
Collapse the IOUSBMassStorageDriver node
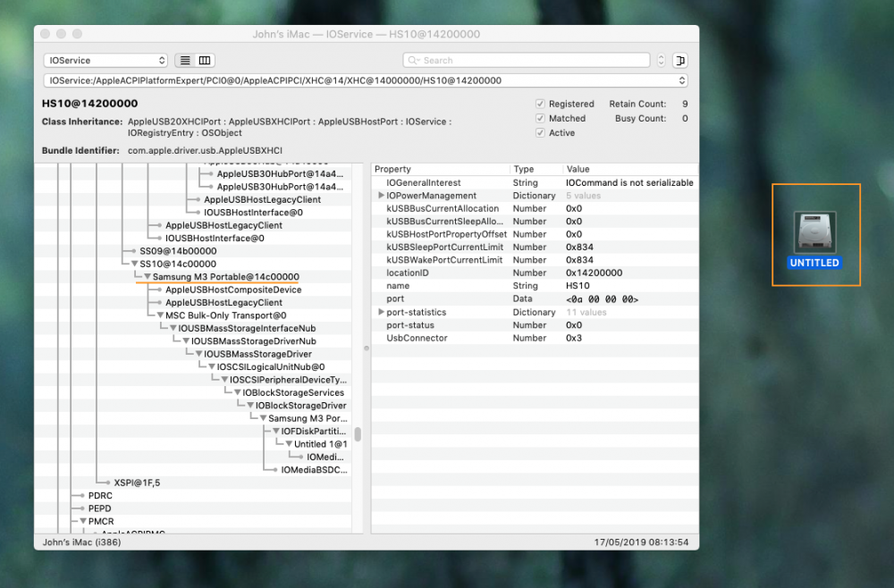199,354
